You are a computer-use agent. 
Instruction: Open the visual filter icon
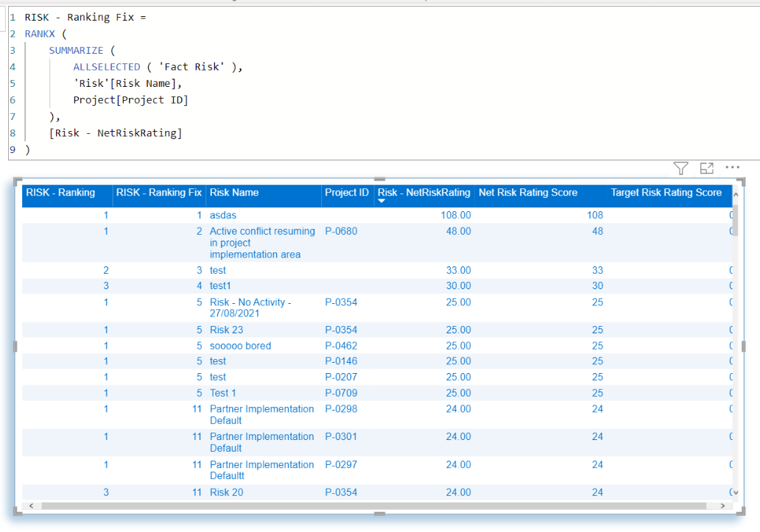[681, 168]
